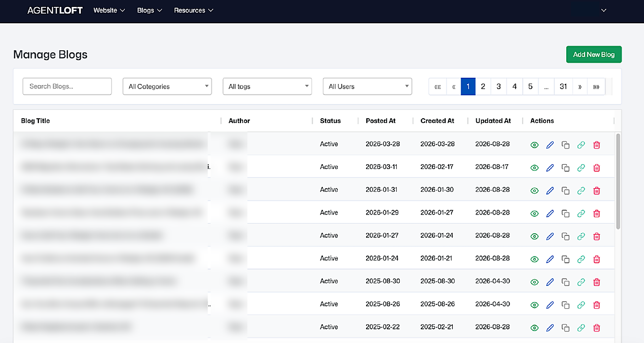
Task: Copy link of blog posted 2026-01-24
Action: coord(581,259)
